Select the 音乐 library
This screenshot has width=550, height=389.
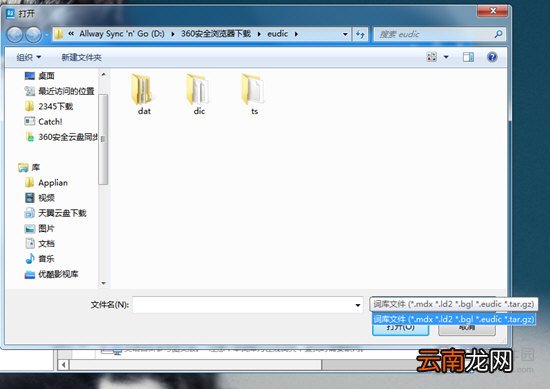[x=40, y=259]
